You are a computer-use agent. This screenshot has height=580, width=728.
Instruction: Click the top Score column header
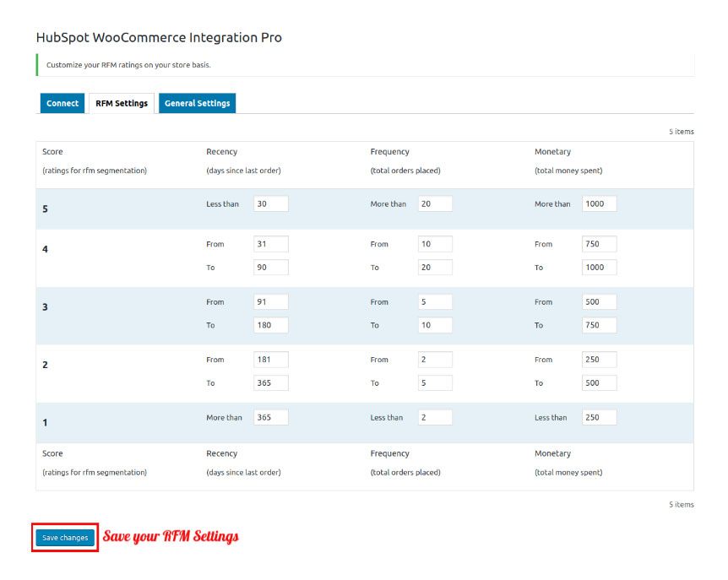click(x=52, y=152)
